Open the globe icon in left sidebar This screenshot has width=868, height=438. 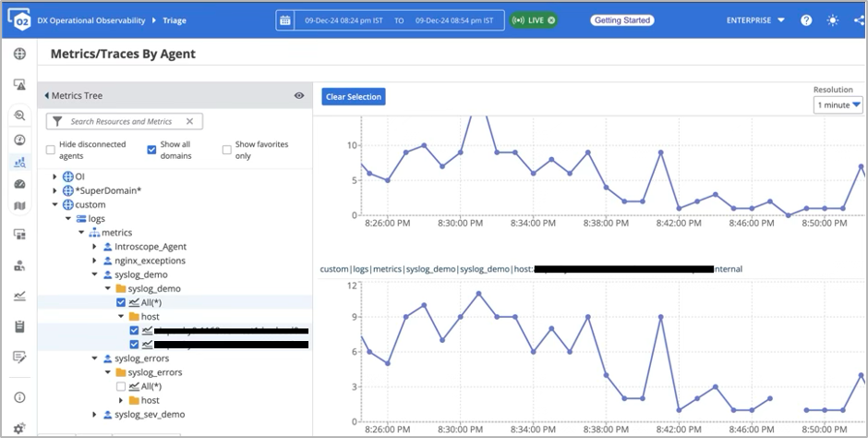pyautogui.click(x=19, y=54)
